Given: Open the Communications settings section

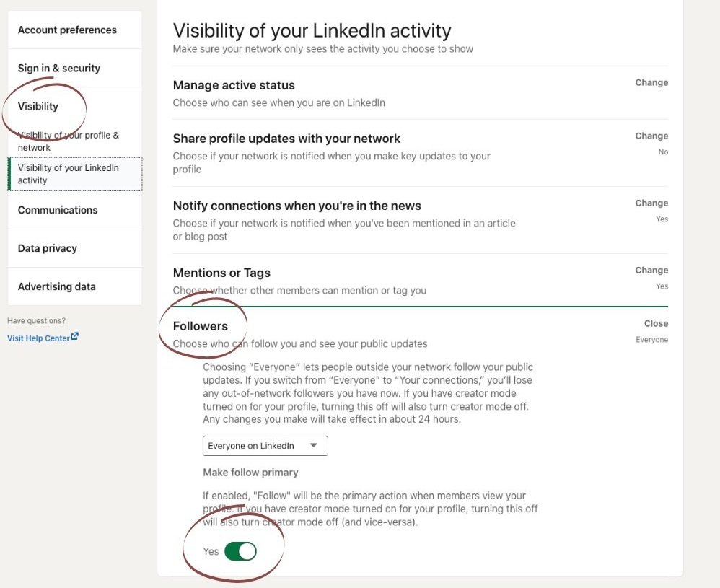Looking at the screenshot, I should [x=58, y=210].
